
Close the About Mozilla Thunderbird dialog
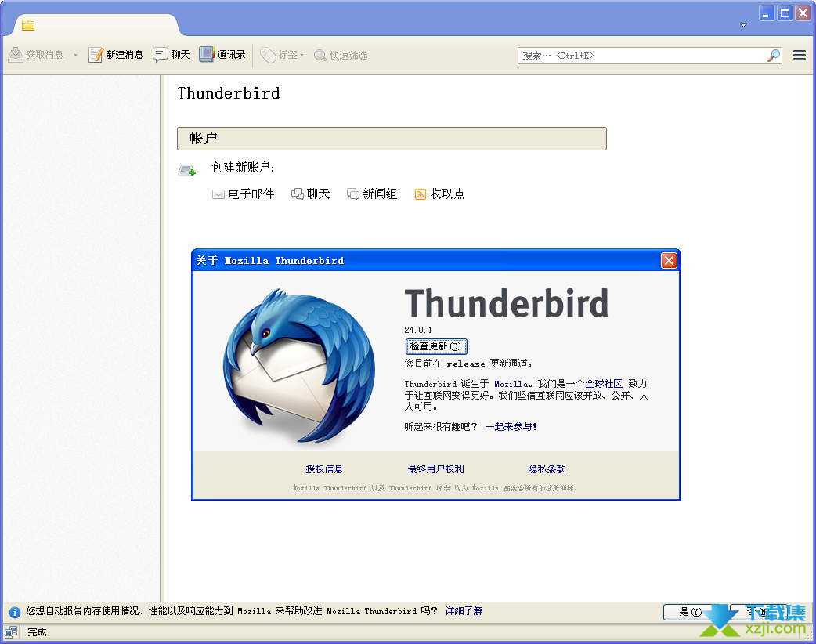click(669, 260)
